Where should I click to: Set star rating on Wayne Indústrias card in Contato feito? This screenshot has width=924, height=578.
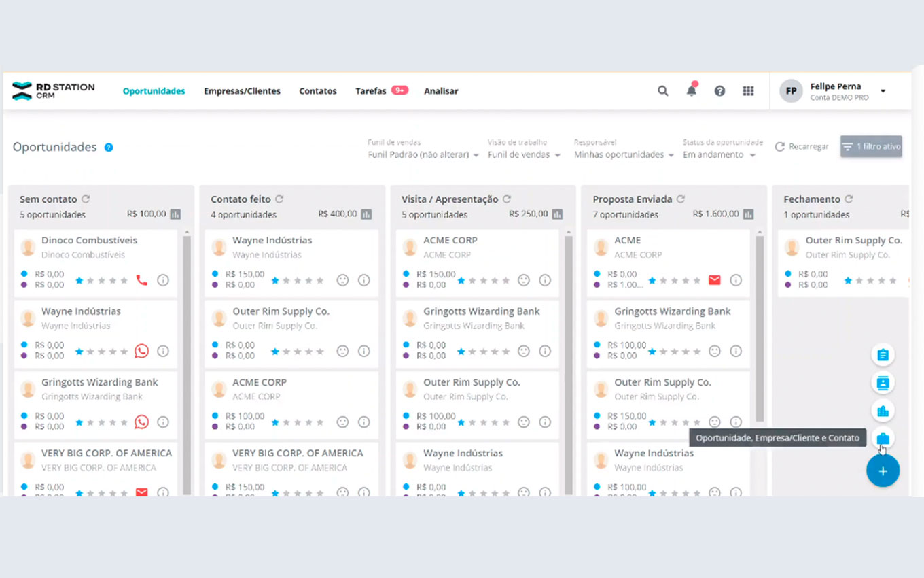298,280
